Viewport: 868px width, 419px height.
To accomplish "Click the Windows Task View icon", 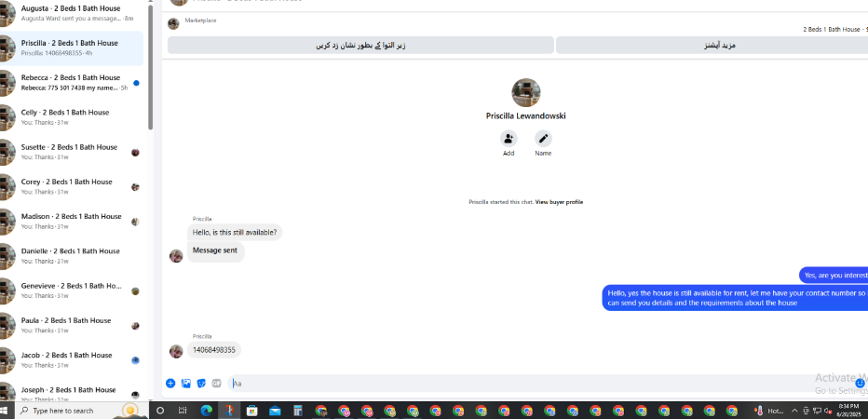I will (183, 411).
